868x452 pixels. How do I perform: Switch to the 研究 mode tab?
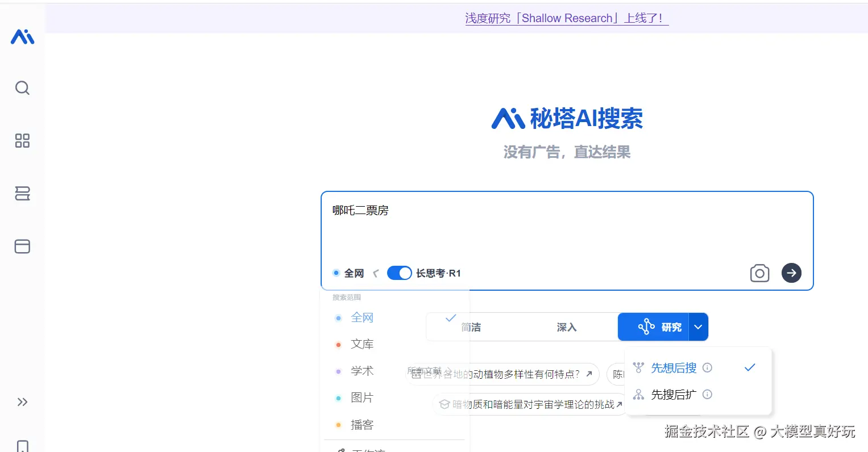[x=654, y=327]
